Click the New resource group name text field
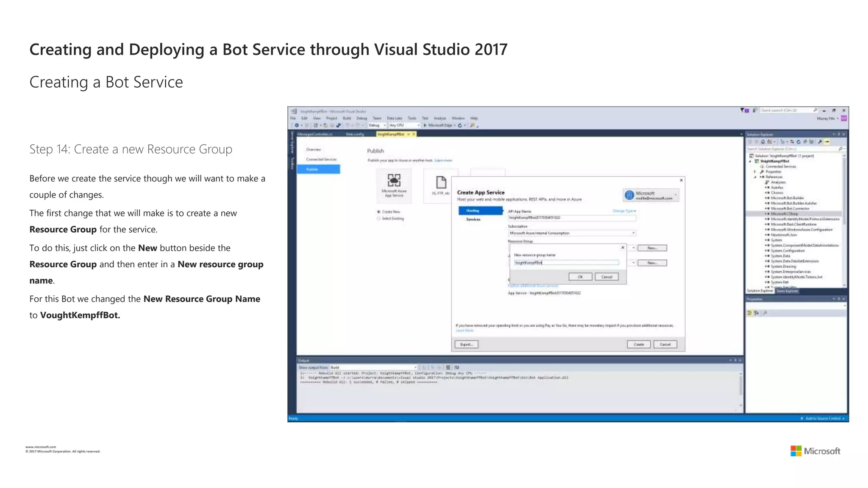The image size is (868, 488). (566, 263)
